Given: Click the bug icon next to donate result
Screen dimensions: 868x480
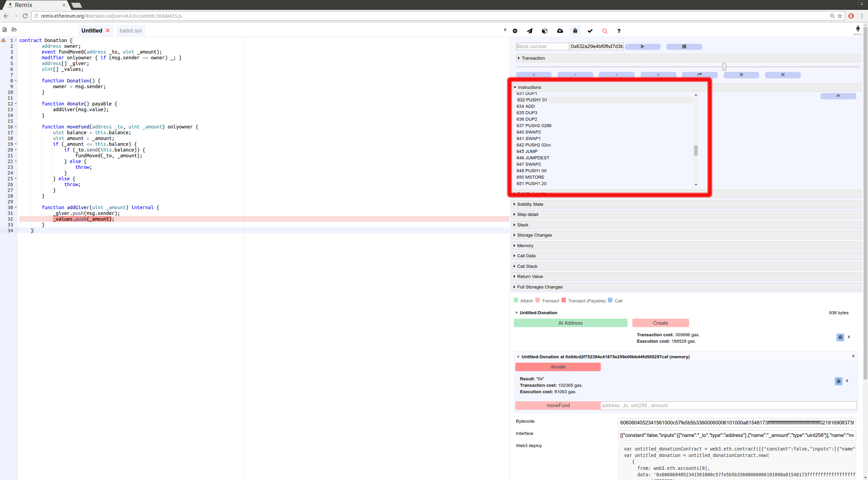Looking at the screenshot, I should [838, 381].
